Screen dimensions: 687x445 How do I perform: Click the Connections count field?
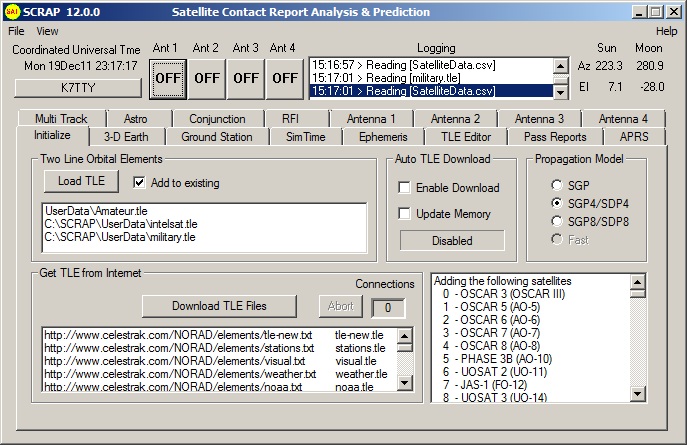click(388, 308)
